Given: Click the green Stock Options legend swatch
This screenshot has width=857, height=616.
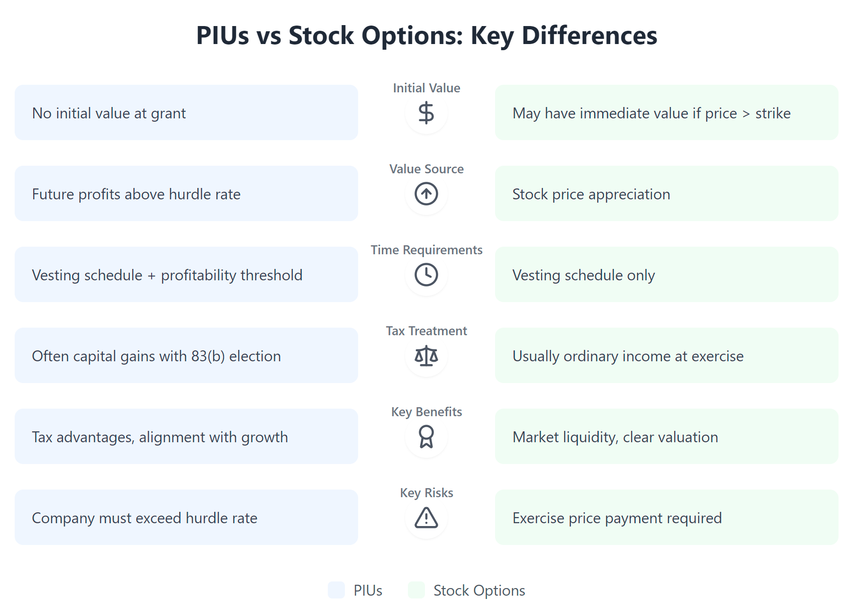Looking at the screenshot, I should pyautogui.click(x=416, y=590).
